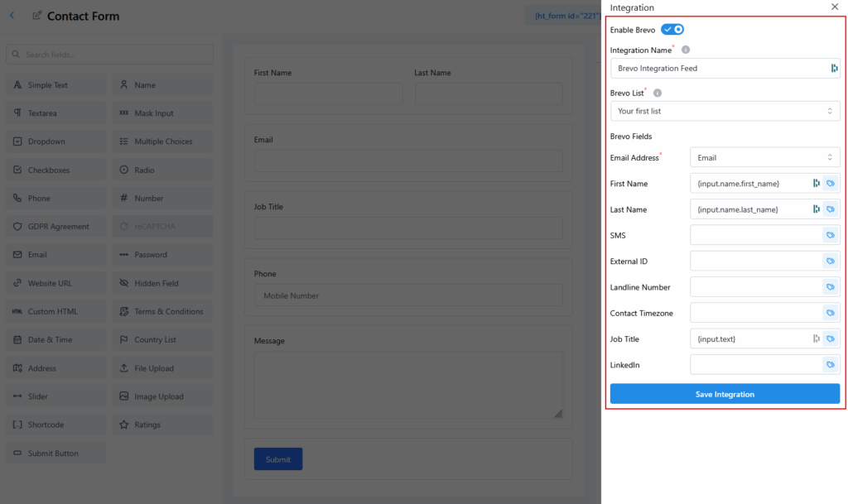Click Save Integration button

725,394
